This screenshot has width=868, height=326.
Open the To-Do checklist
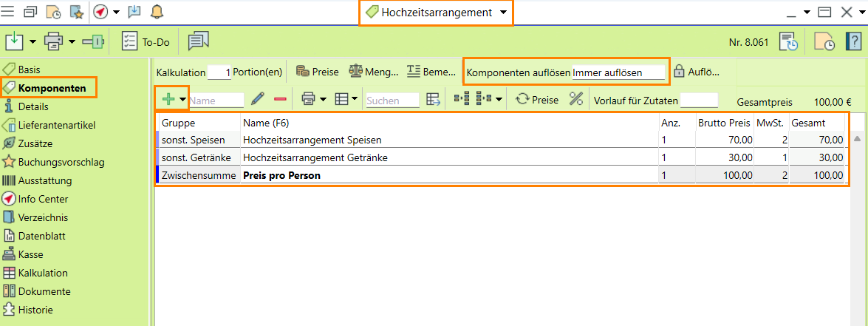click(x=145, y=41)
